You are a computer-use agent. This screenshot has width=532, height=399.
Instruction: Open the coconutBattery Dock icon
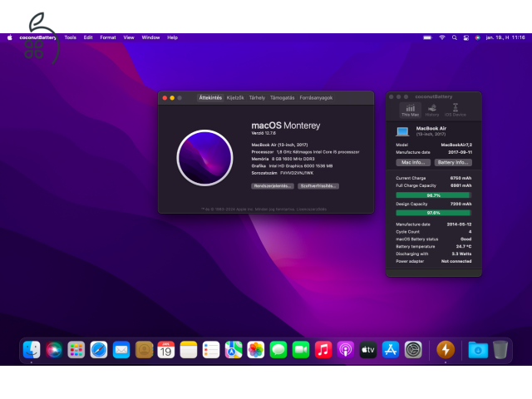(x=445, y=350)
